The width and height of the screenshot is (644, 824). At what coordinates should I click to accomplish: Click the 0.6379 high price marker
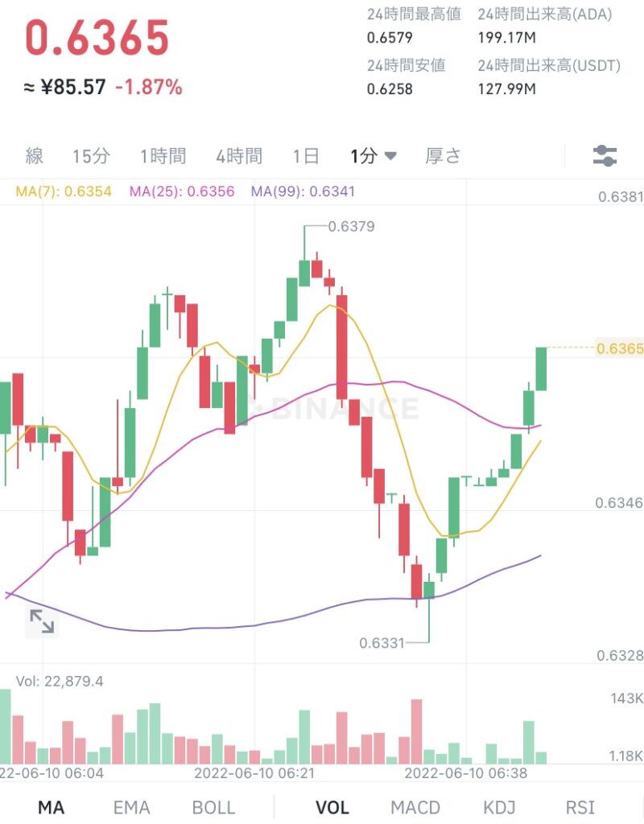pyautogui.click(x=350, y=227)
